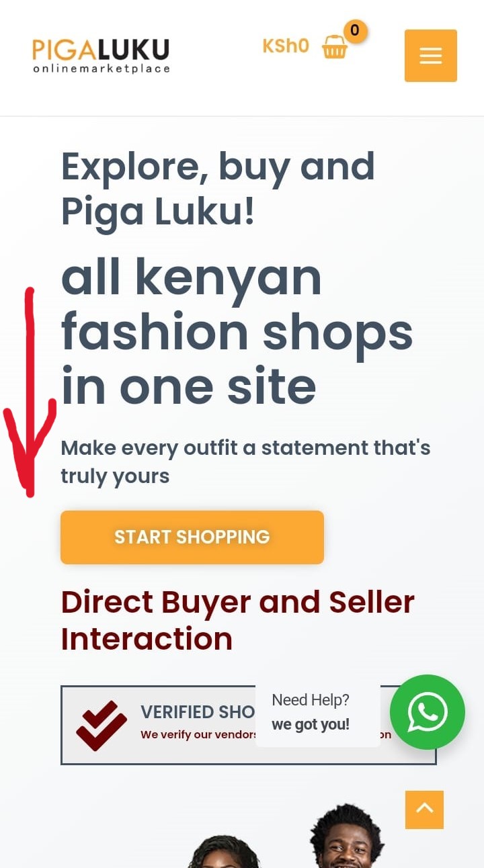Tap the smiling man photo
Image resolution: width=484 pixels, height=868 pixels.
pyautogui.click(x=347, y=836)
